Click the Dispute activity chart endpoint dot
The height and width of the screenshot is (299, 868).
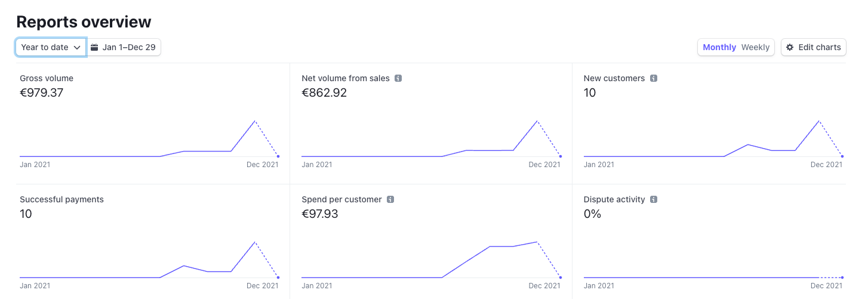click(842, 278)
